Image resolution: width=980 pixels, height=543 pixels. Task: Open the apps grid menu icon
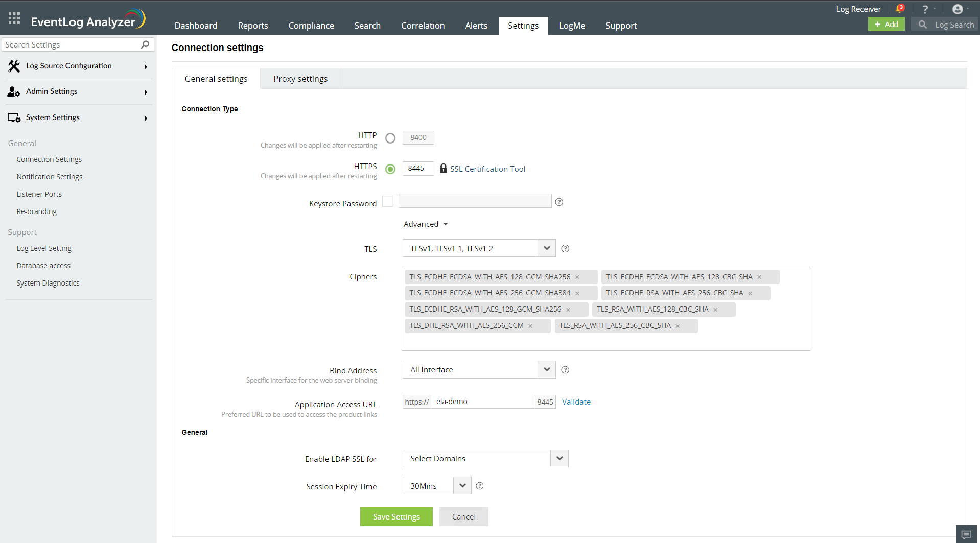pyautogui.click(x=14, y=18)
